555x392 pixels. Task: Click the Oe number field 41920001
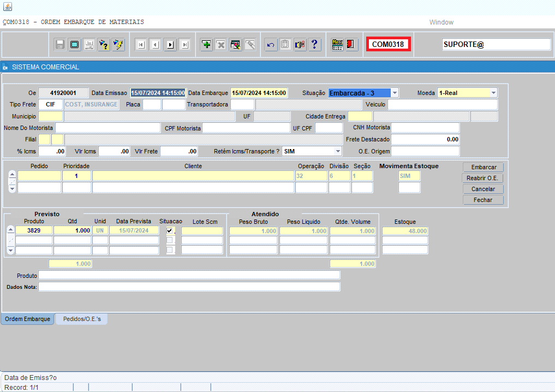tap(63, 93)
